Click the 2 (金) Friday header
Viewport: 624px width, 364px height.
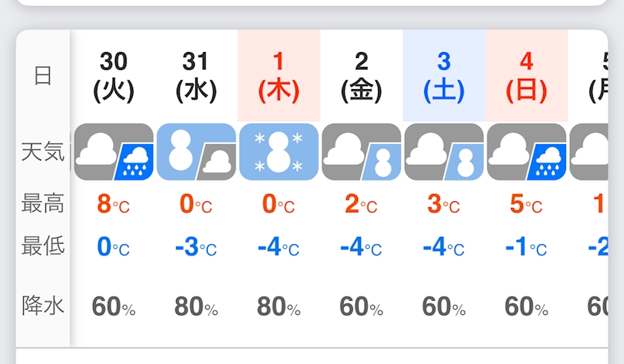(361, 77)
